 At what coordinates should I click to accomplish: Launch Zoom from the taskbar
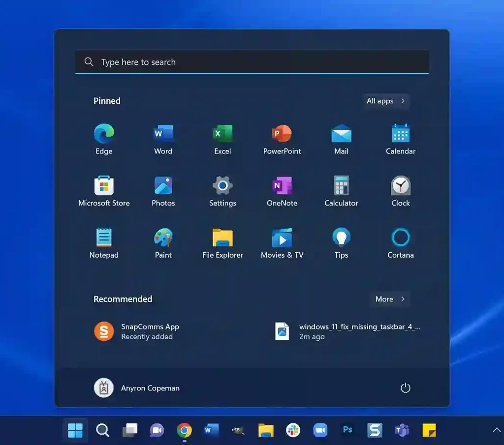tap(320, 430)
